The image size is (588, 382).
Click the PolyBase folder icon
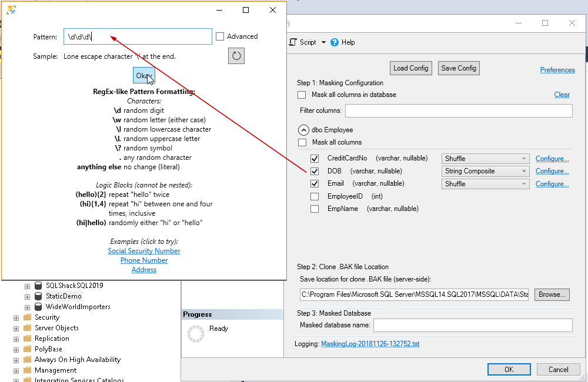pyautogui.click(x=28, y=349)
